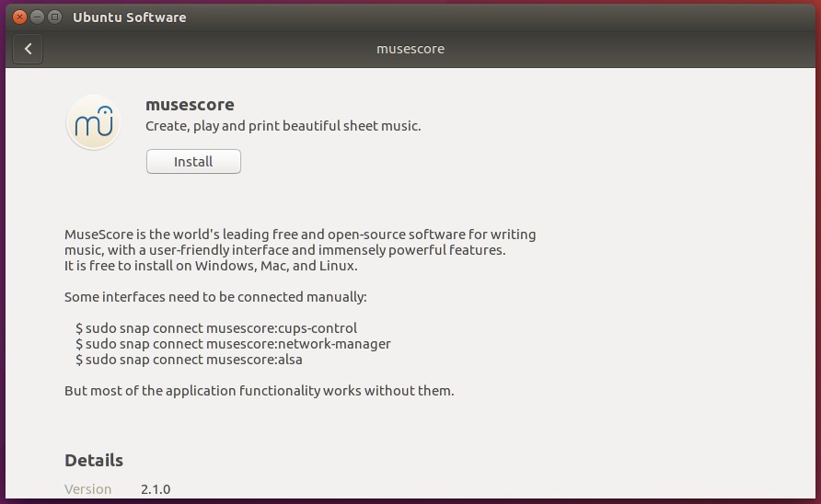Click the cups-control snap connect command line

click(216, 328)
